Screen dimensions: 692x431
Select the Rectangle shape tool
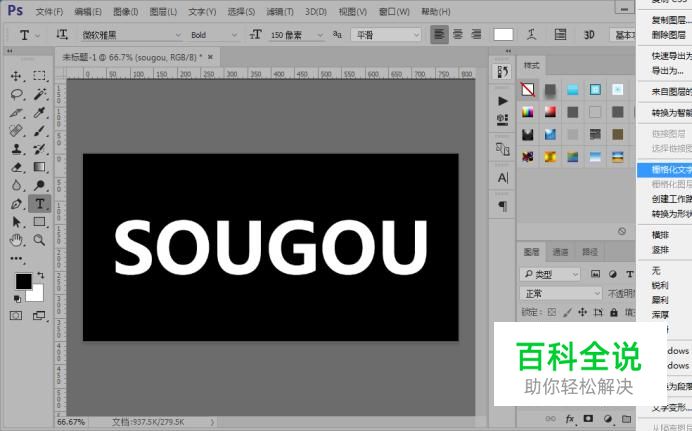[39, 221]
